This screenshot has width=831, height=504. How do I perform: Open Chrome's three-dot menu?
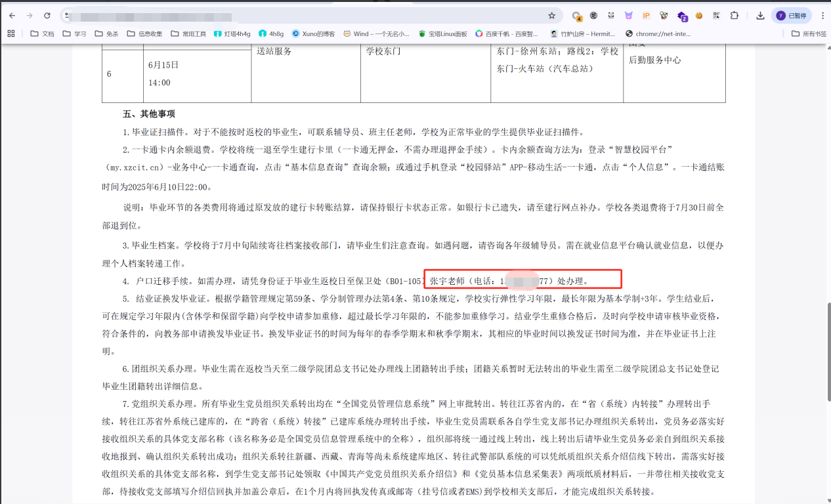click(x=822, y=16)
